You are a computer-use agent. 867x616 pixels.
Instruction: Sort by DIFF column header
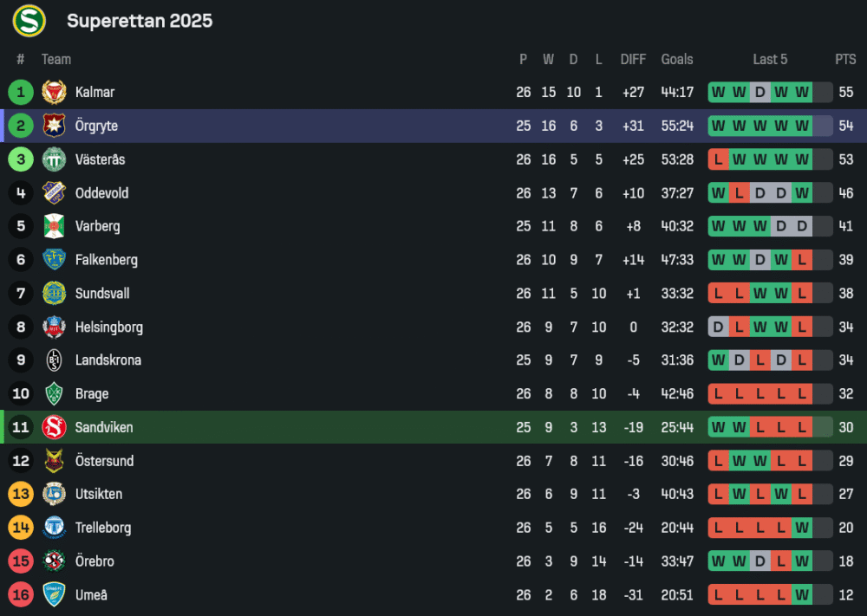pos(633,59)
